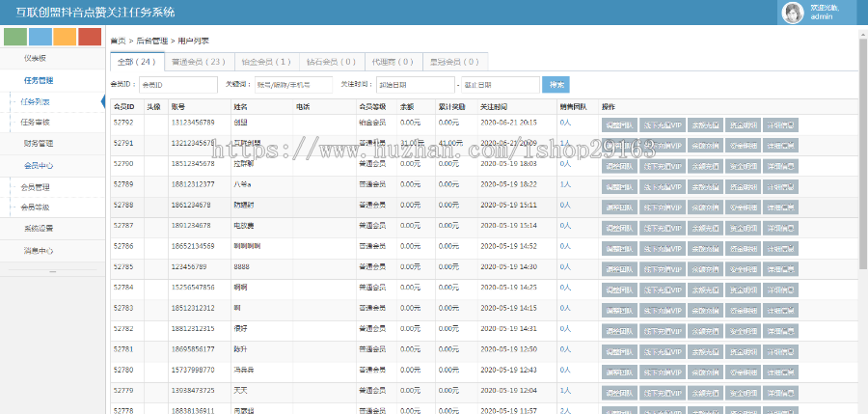Viewport: 868px width, 414px height.
Task: Open the admin avatar profile menu
Action: [791, 13]
